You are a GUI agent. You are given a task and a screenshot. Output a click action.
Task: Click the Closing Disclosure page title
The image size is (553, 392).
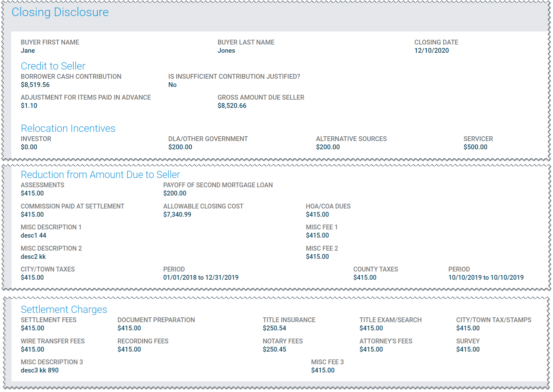(x=60, y=12)
